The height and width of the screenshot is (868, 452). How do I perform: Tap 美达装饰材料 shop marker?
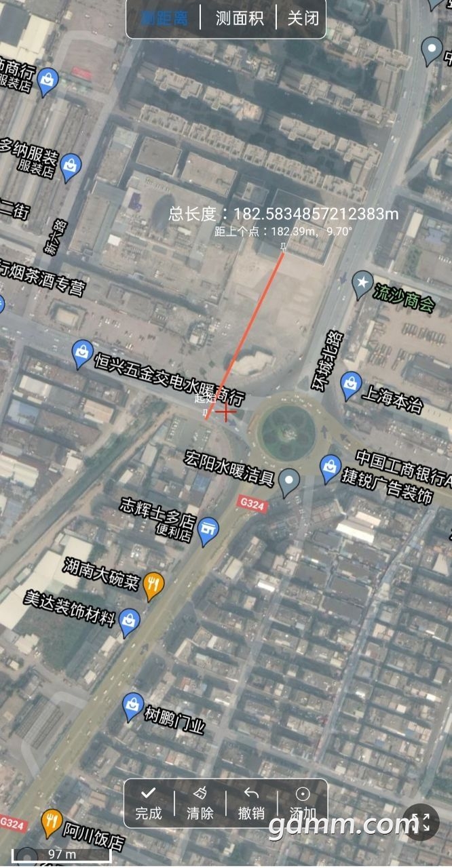[129, 622]
